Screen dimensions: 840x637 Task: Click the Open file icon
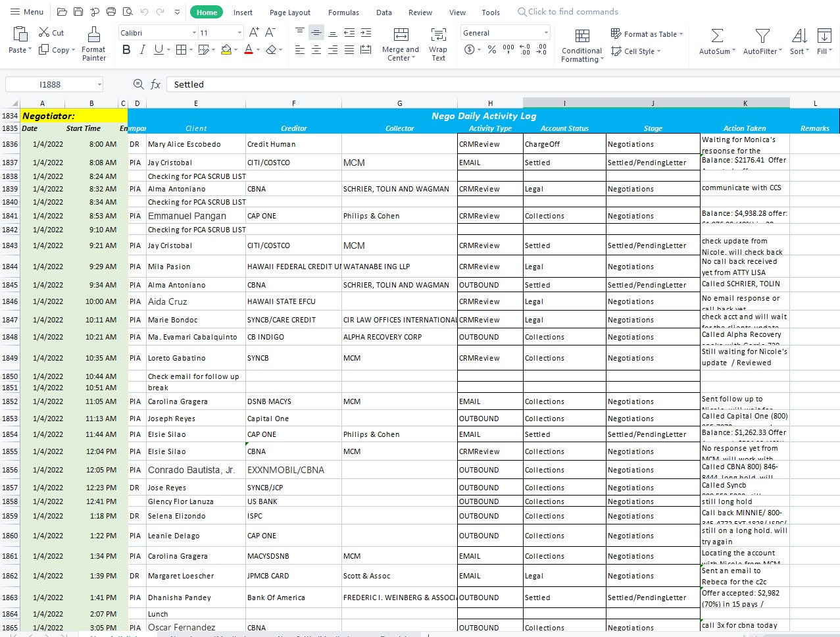[62, 12]
